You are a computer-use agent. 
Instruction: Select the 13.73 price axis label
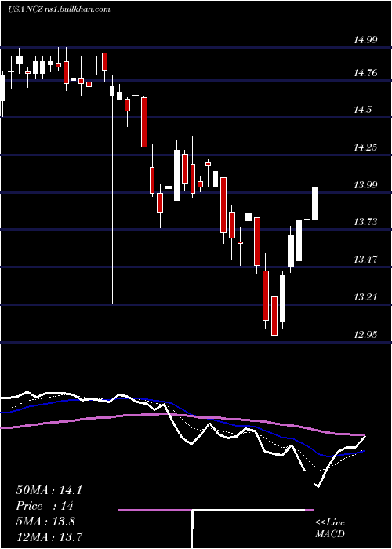click(365, 222)
